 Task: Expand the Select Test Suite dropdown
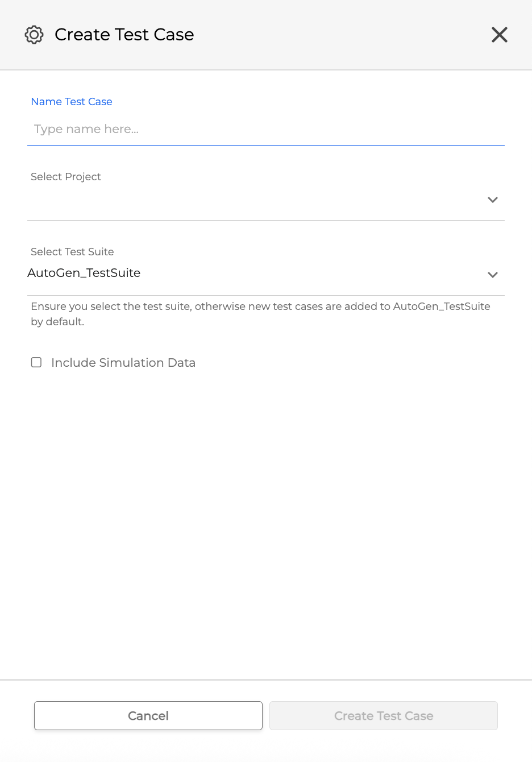coord(492,275)
